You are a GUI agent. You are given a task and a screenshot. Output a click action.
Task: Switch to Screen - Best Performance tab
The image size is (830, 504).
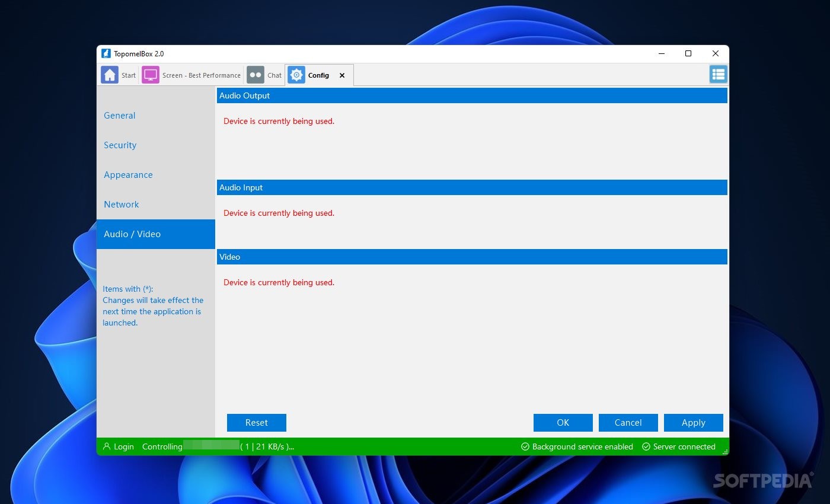point(202,75)
